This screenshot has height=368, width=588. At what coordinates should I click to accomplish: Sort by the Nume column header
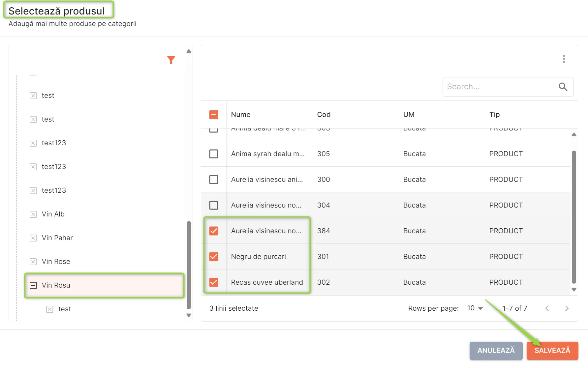point(241,115)
